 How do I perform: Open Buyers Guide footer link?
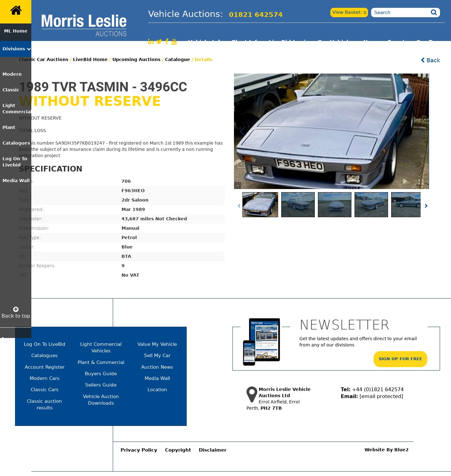(x=101, y=374)
